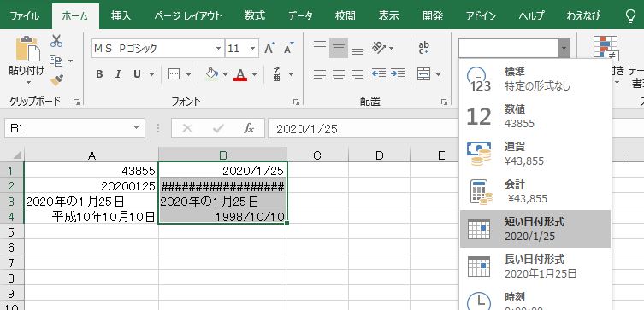The image size is (644, 310).
Task: Select column C header
Action: point(317,155)
